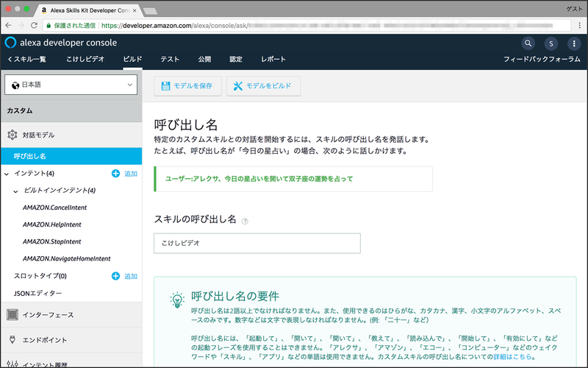
Task: Click the browser forward arrow
Action: [x=21, y=26]
